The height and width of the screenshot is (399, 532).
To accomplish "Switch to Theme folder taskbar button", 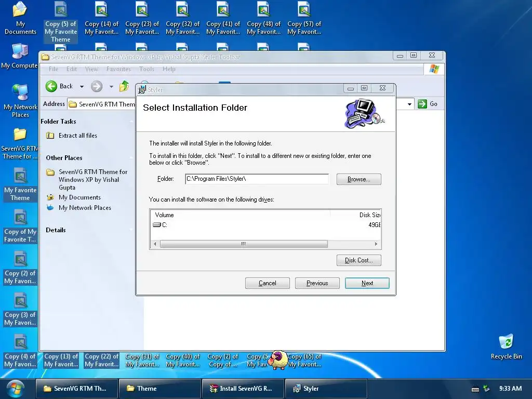I will coord(160,389).
